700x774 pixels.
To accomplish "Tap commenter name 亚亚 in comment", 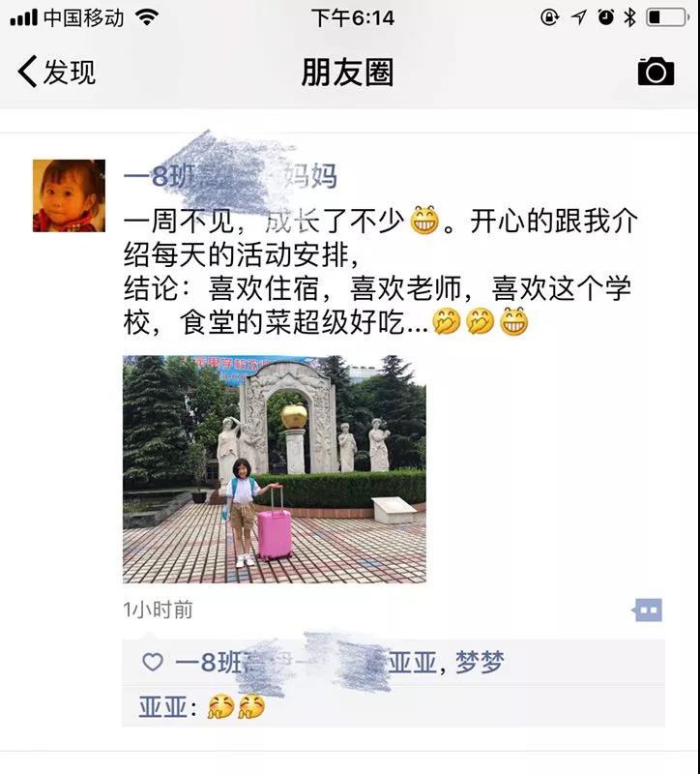I will (x=162, y=707).
